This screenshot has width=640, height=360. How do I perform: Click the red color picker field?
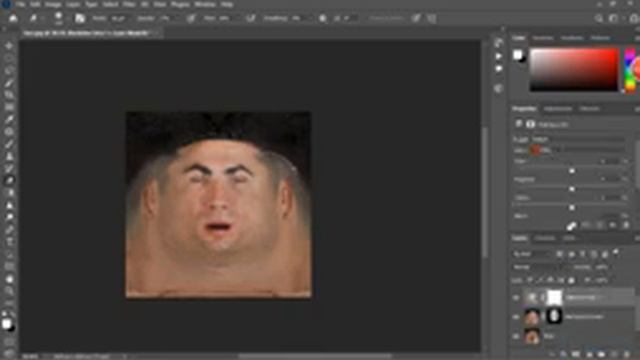pos(574,69)
